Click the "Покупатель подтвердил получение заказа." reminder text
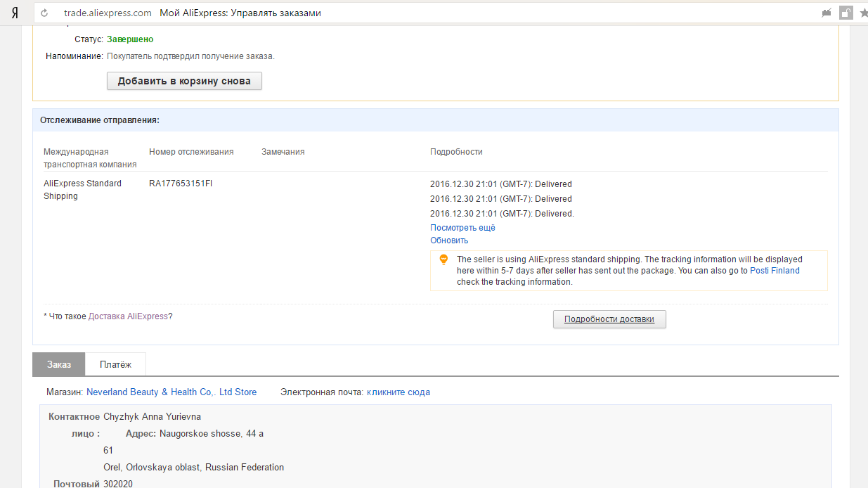This screenshot has height=488, width=868. pos(190,56)
